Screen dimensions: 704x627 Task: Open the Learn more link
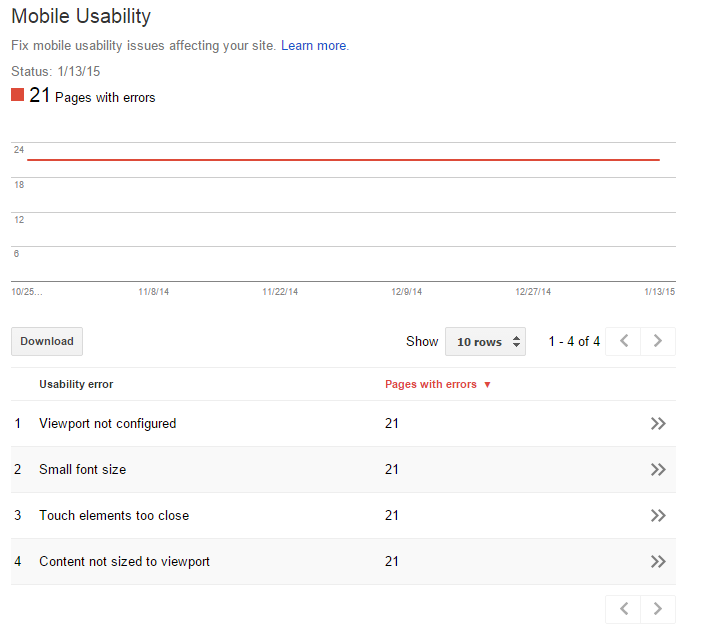pyautogui.click(x=313, y=45)
